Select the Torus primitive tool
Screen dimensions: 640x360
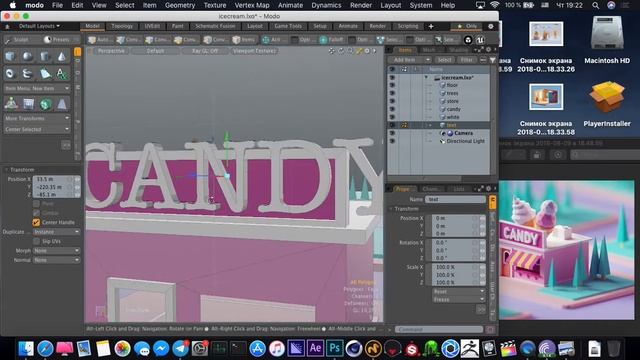click(x=10, y=73)
